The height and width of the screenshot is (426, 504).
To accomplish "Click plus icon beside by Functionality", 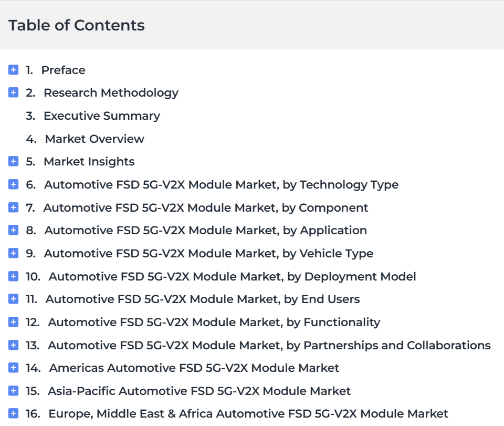I will tap(13, 322).
